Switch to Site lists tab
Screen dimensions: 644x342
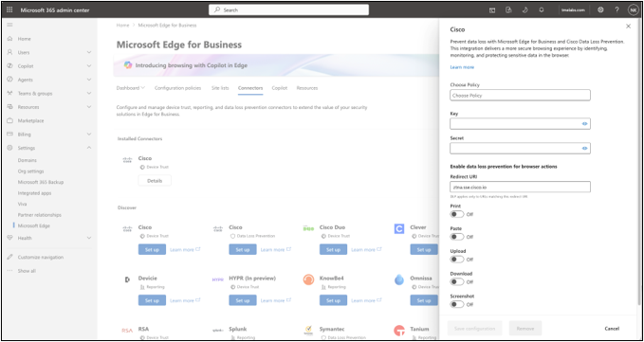coord(220,88)
